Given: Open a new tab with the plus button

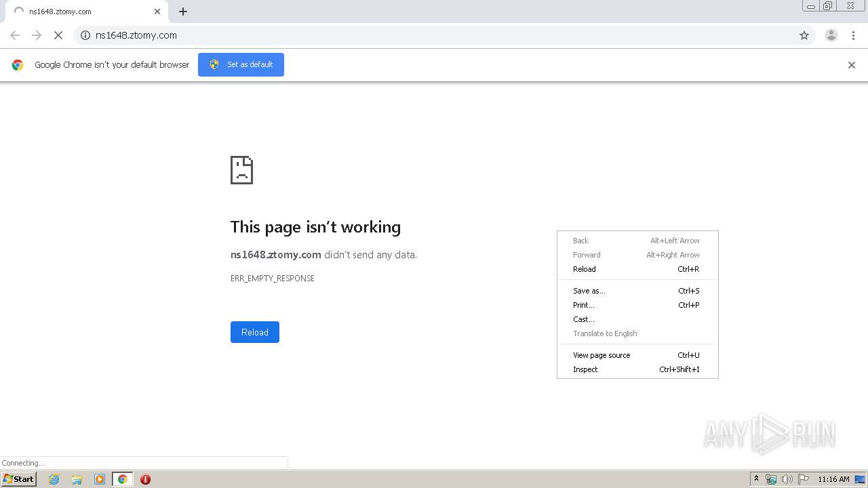Looking at the screenshot, I should click(x=183, y=12).
